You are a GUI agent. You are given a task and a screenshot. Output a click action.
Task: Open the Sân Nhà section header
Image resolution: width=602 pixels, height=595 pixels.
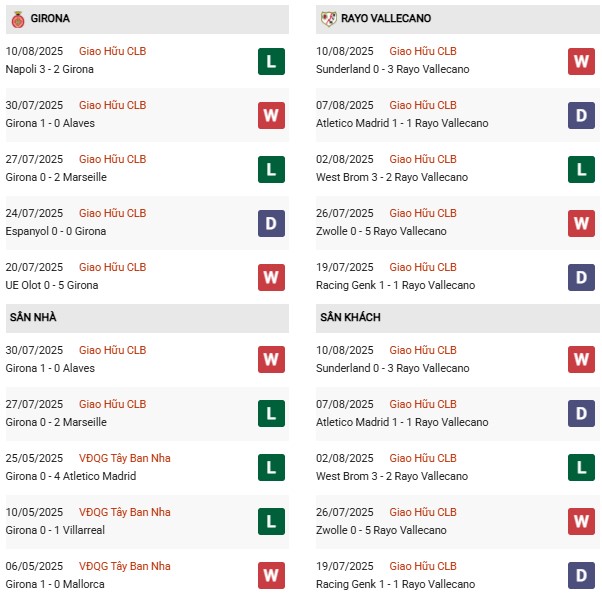[x=33, y=317]
